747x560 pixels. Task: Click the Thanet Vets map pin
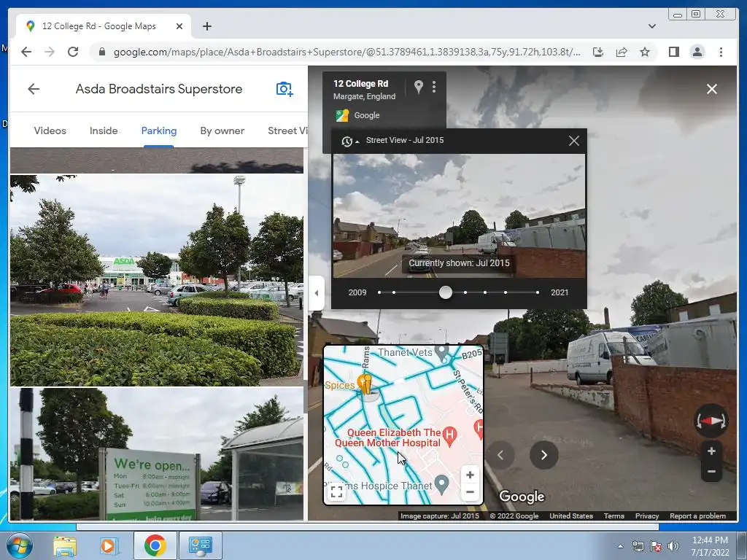[x=441, y=354]
